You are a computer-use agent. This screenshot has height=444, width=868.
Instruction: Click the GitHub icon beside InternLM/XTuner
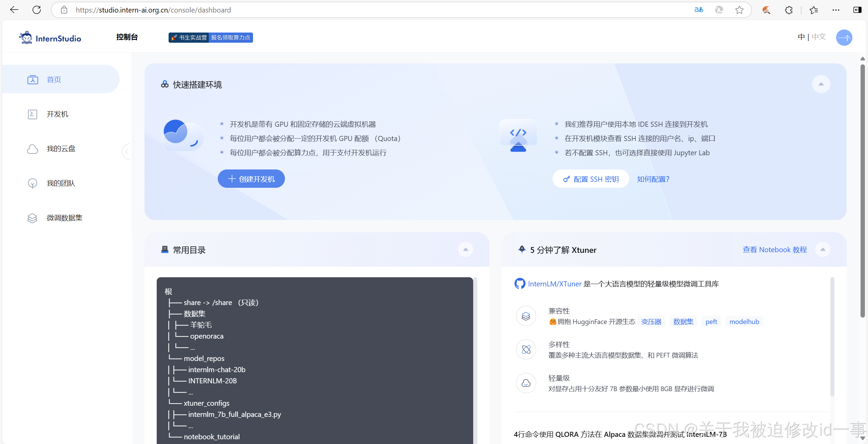tap(520, 284)
